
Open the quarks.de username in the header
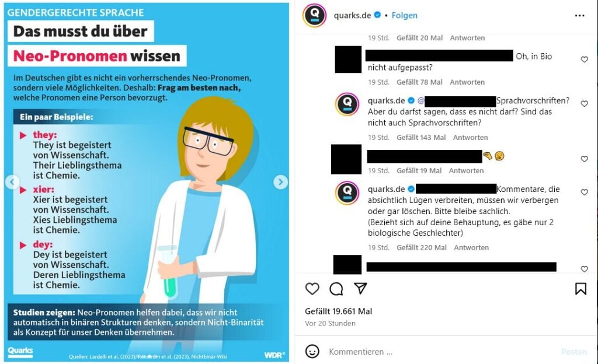coord(352,16)
